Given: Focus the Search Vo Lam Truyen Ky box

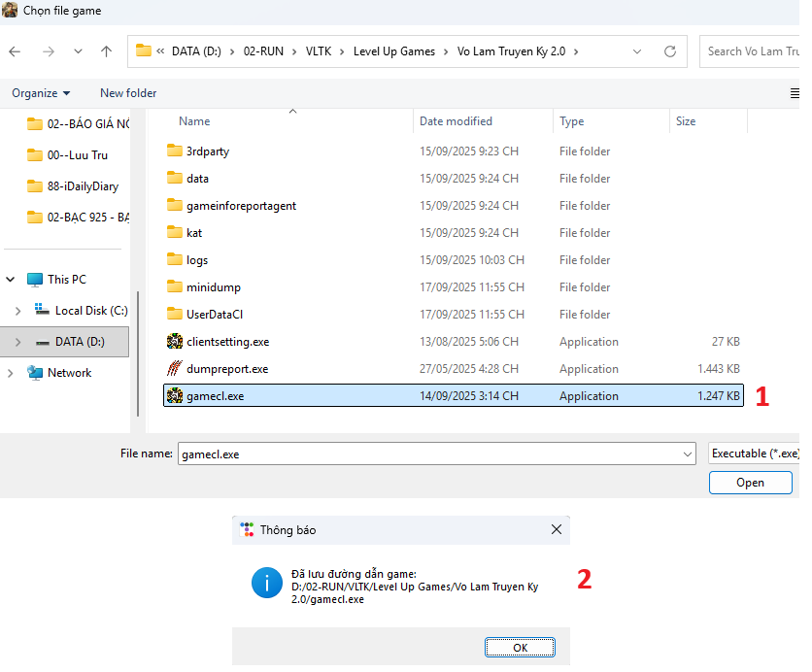Looking at the screenshot, I should click(x=752, y=51).
